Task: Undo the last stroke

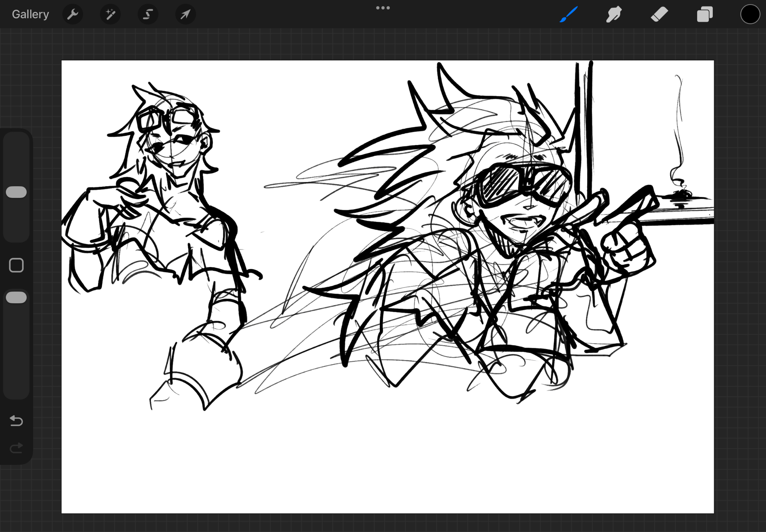Action: [16, 421]
